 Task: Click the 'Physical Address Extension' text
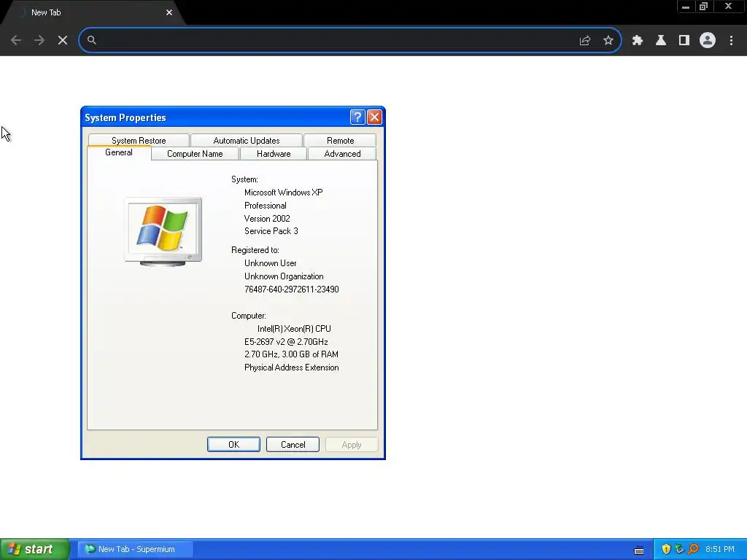292,367
